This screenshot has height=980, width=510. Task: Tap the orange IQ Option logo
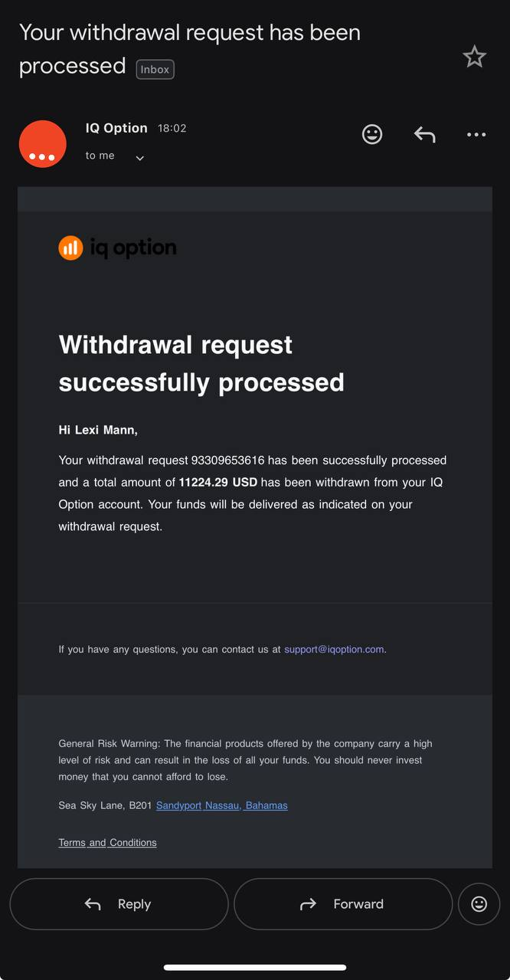70,247
